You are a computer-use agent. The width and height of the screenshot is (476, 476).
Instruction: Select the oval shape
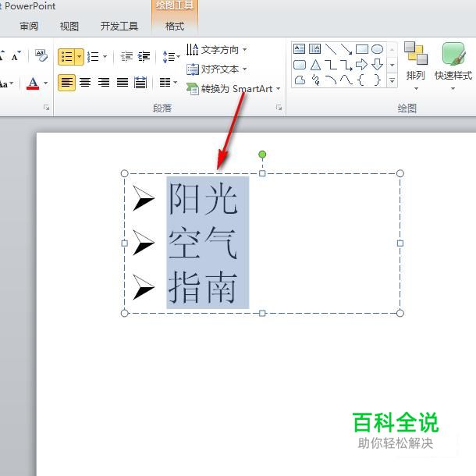(378, 48)
